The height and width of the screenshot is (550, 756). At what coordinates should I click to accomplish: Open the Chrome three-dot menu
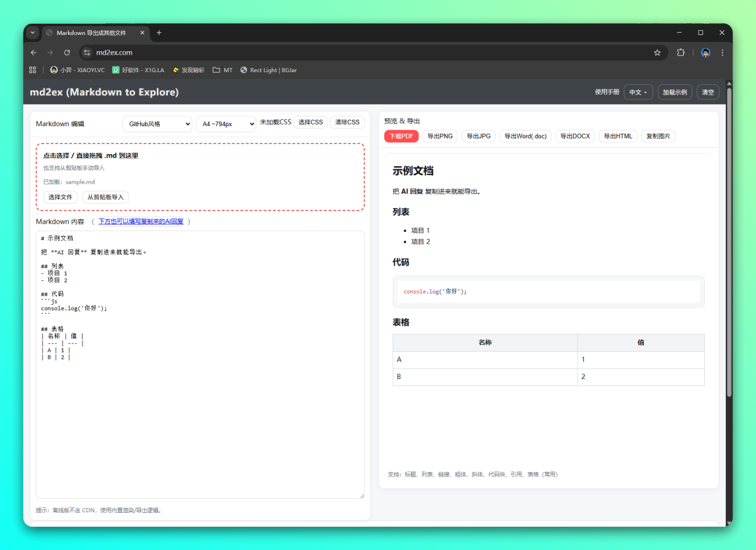[x=722, y=53]
